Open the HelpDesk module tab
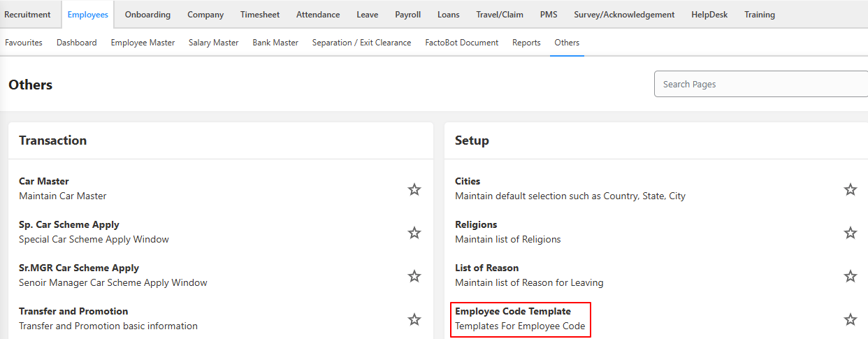The height and width of the screenshot is (339, 868). click(709, 15)
